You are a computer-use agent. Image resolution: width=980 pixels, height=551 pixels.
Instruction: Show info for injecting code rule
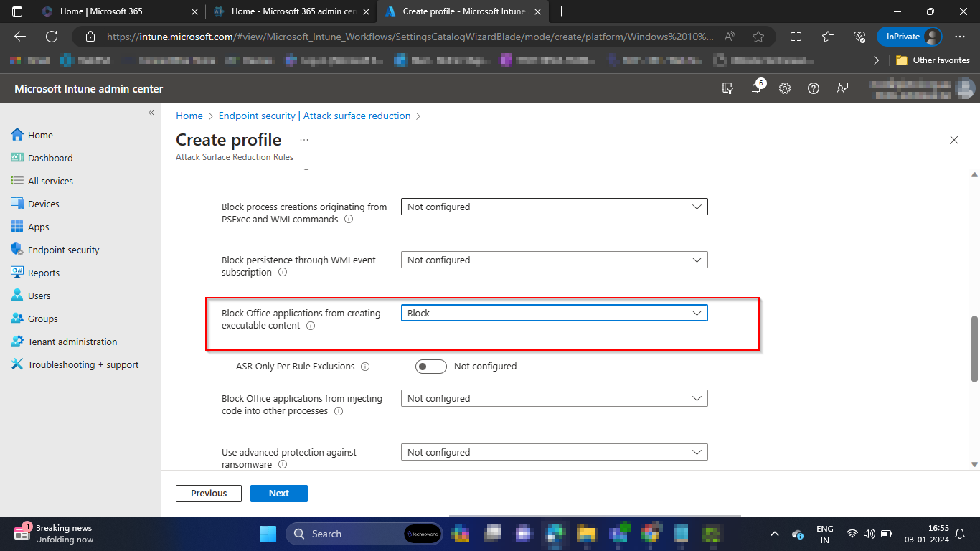pos(339,411)
